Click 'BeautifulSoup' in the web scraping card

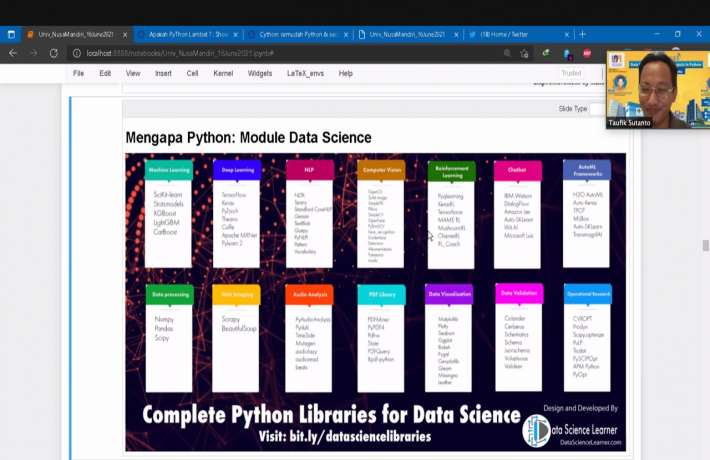239,329
